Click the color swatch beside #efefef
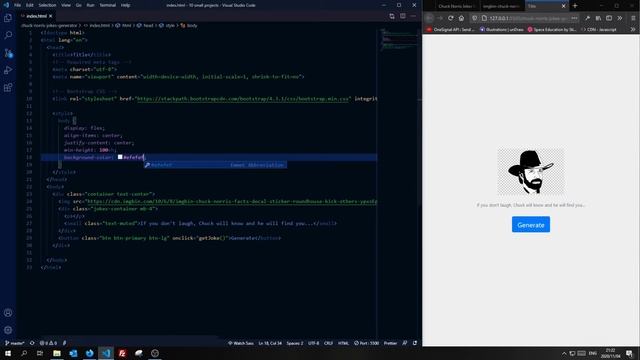 click(x=120, y=157)
